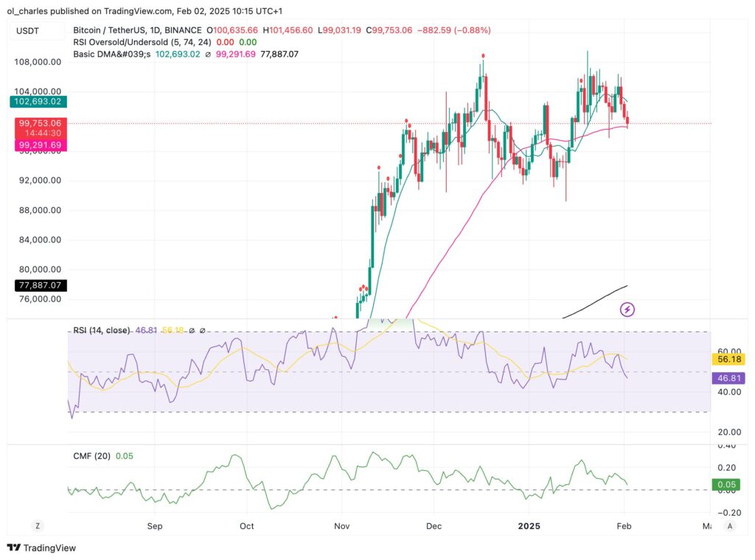Select the CMF (20) indicator label
Viewport: 755px width, 560px height.
point(91,456)
